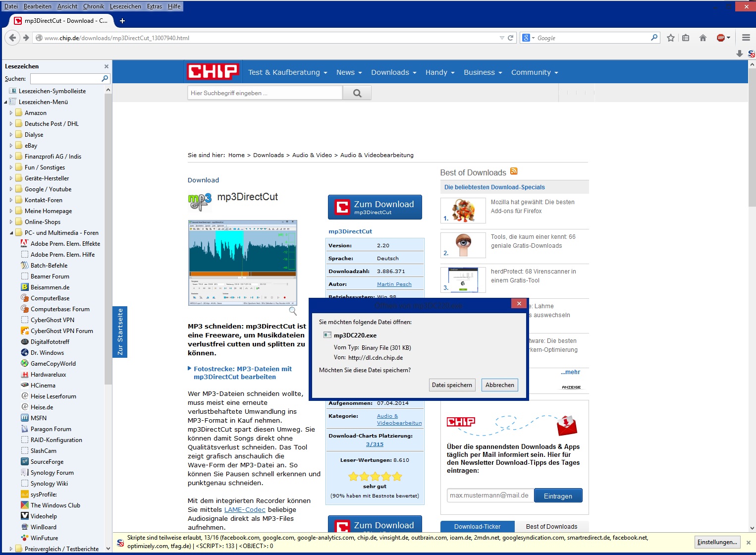Open the Extras menu
This screenshot has width=756, height=555.
click(155, 6)
